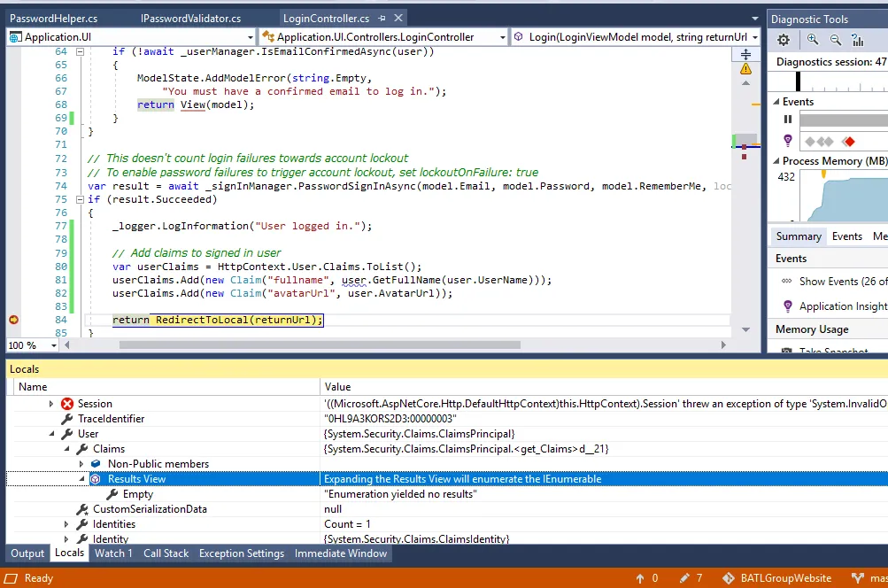This screenshot has width=888, height=588.
Task: Open the Show Events filter link
Action: (x=843, y=281)
